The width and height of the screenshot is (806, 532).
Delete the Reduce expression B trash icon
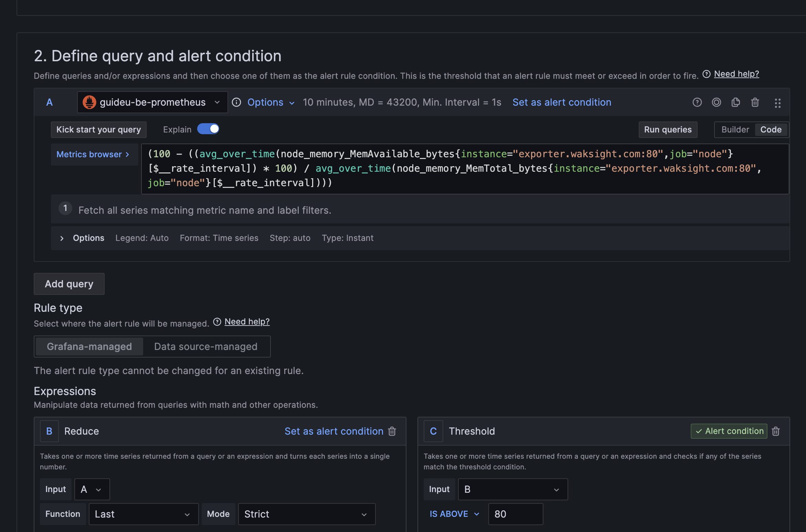(x=392, y=431)
